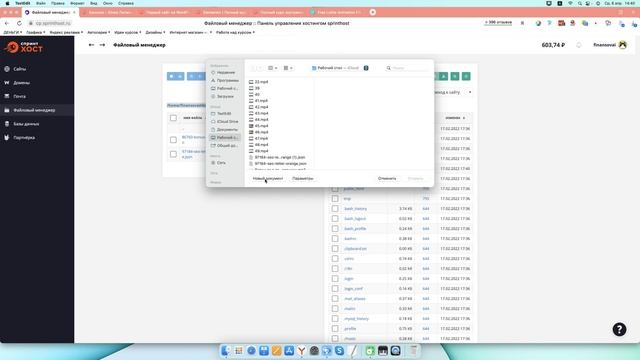640x360 pixels.
Task: Expand Идеи курсов bookmarks folder
Action: click(128, 32)
